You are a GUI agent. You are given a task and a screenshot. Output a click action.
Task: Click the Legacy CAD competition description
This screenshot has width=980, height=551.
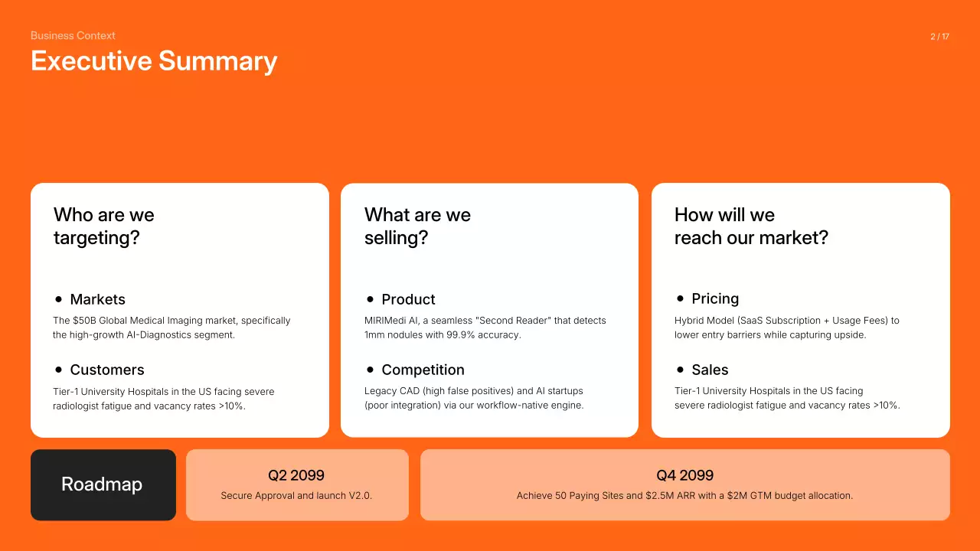point(474,398)
